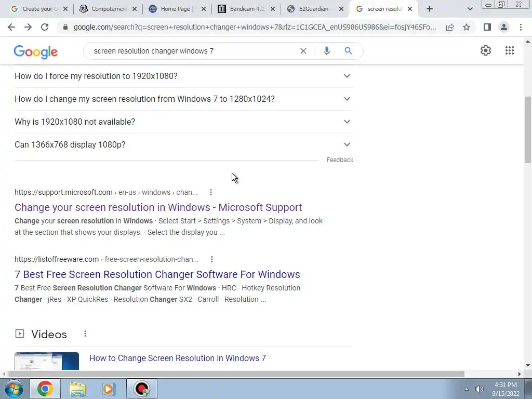This screenshot has width=532, height=399.
Task: Open volume control in system tray
Action: tap(480, 389)
